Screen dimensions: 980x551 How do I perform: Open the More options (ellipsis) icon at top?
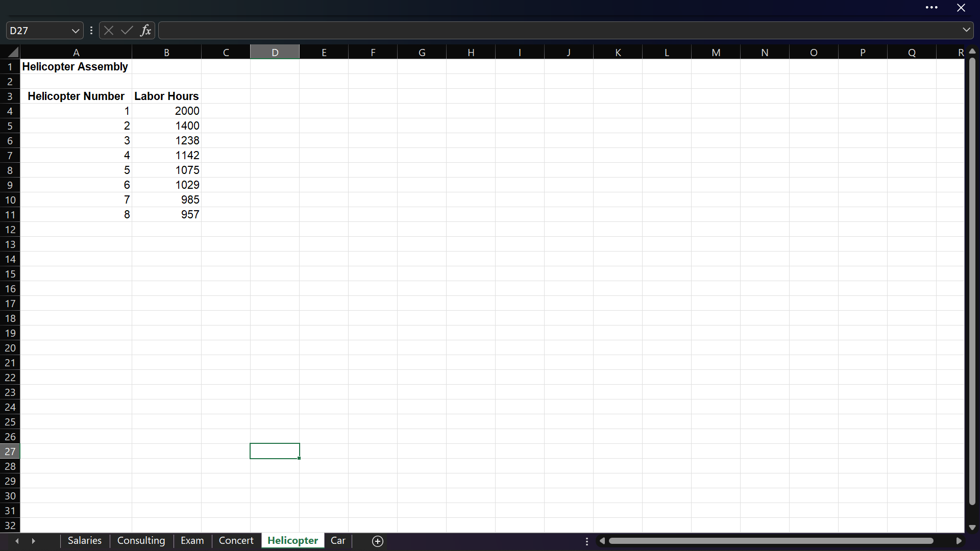(932, 8)
